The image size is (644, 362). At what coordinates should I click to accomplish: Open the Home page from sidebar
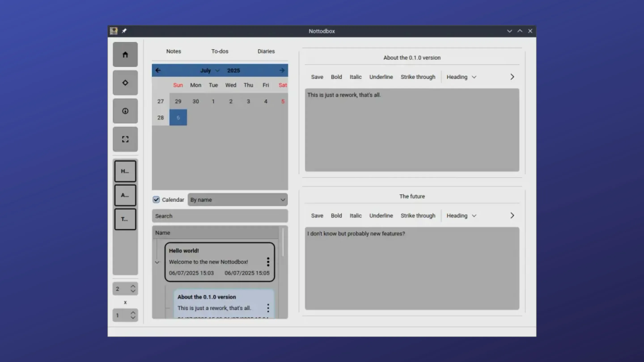coord(125,55)
